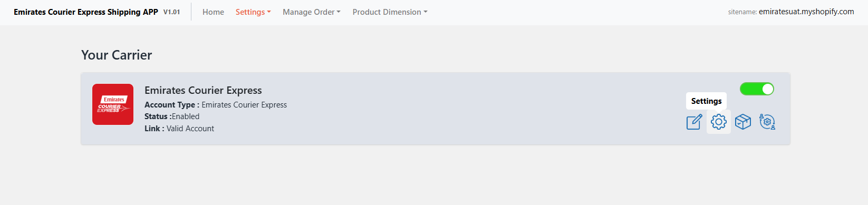Click the Emirates Courier Express Shipping APP title
Screen dimensions: 868x205
click(x=86, y=12)
